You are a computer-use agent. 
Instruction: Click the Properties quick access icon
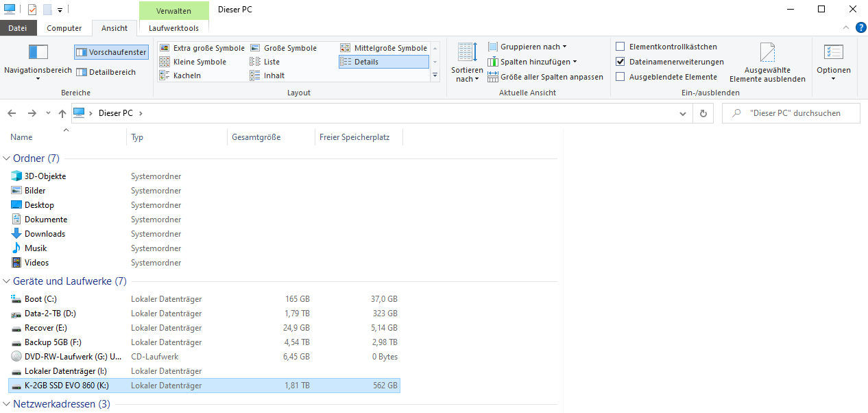coord(32,10)
